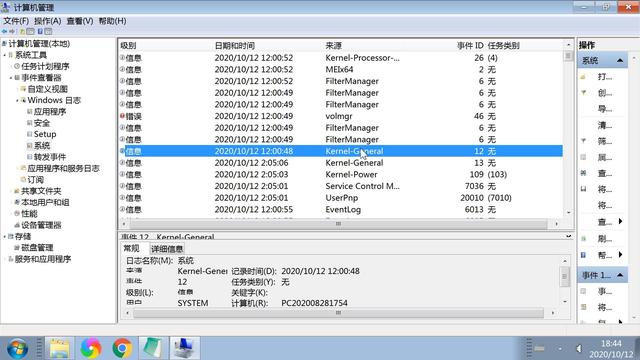Switch to the 详细信息 tab
Screen dimensions: 640x360
point(167,249)
